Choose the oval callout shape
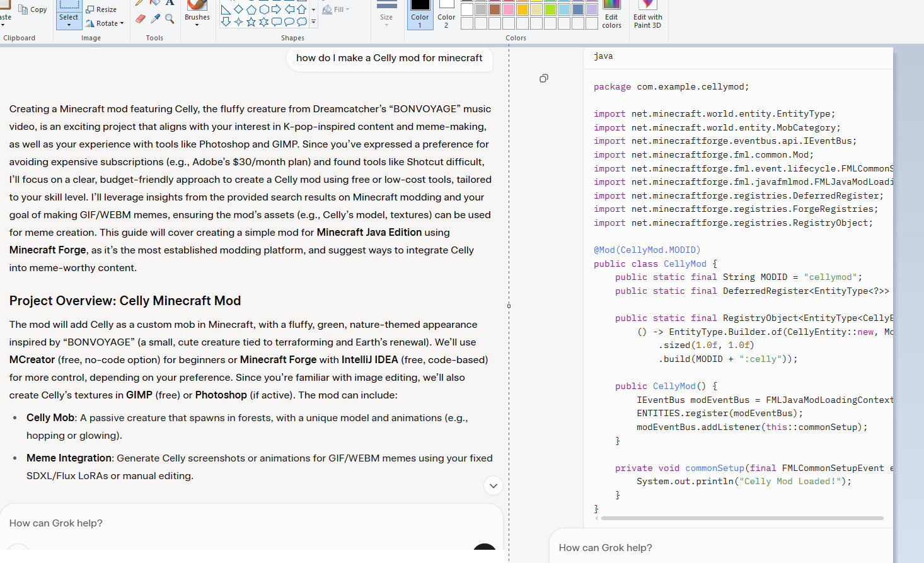The height and width of the screenshot is (563, 924). (289, 22)
